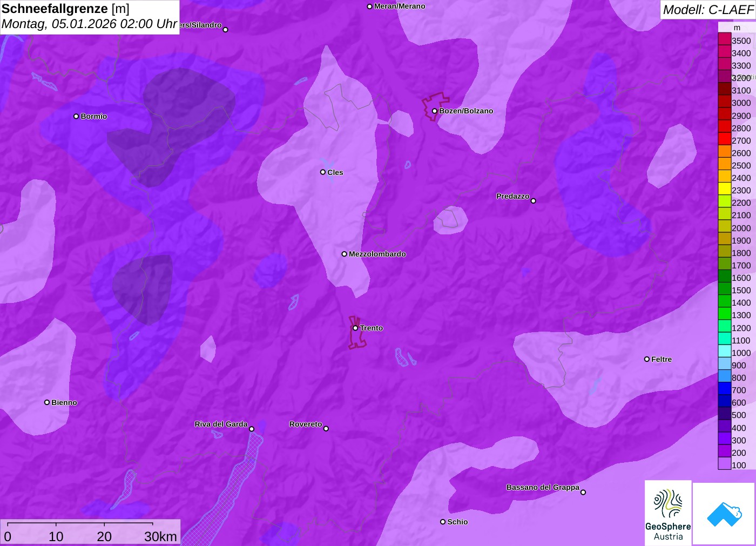The image size is (756, 546).
Task: Click the '20' scale bar tick label
Action: click(x=104, y=536)
